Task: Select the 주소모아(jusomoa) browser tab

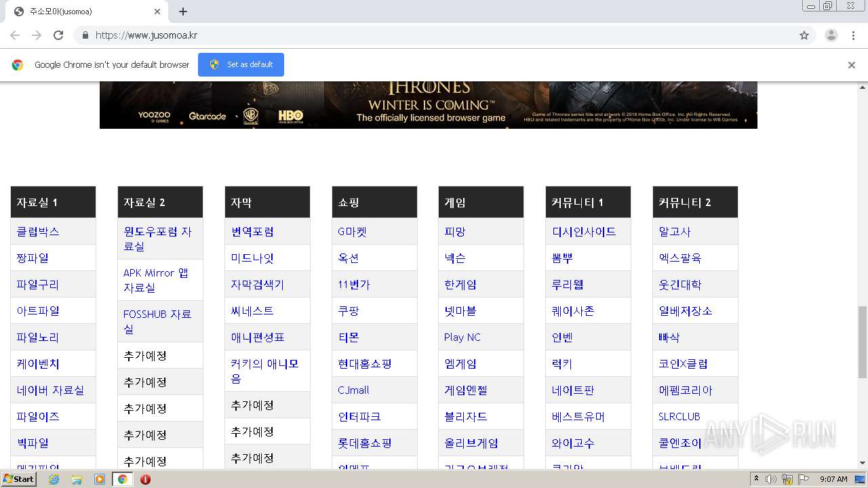Action: click(x=87, y=12)
